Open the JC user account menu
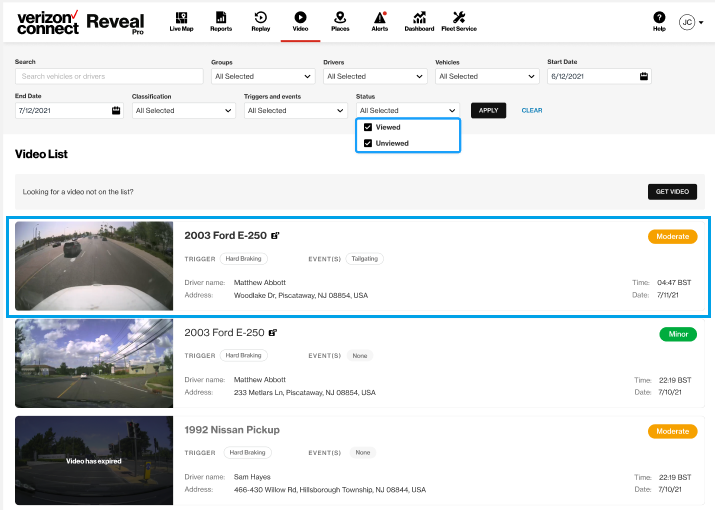 tap(691, 21)
